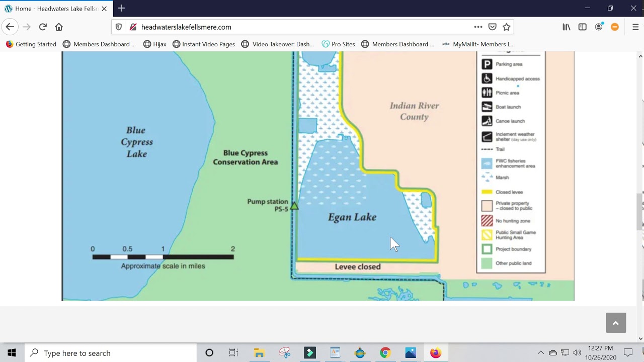This screenshot has height=362, width=644.
Task: Go back to the previous page
Action: coord(10,27)
